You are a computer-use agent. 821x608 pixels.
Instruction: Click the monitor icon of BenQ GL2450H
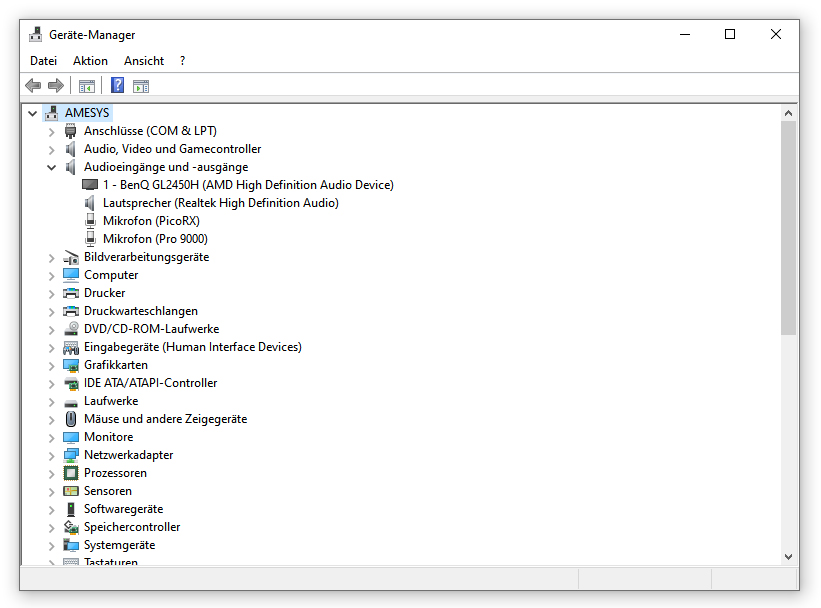coord(90,185)
